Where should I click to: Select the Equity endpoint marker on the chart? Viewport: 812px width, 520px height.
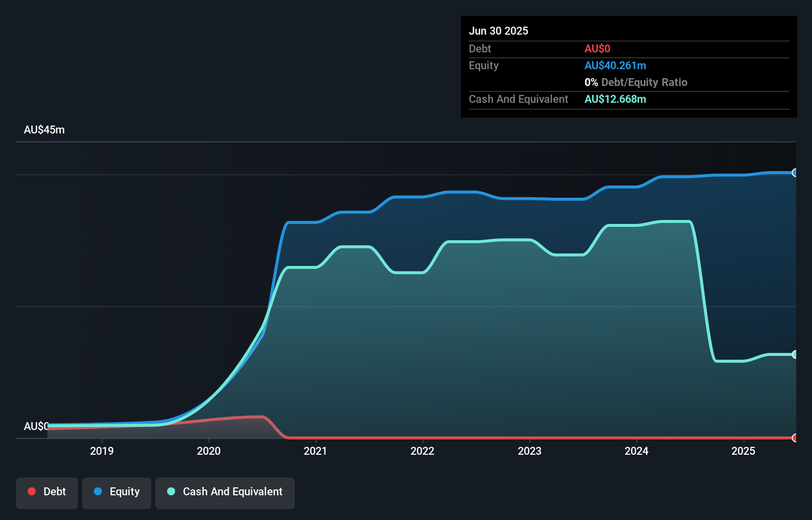click(x=795, y=173)
